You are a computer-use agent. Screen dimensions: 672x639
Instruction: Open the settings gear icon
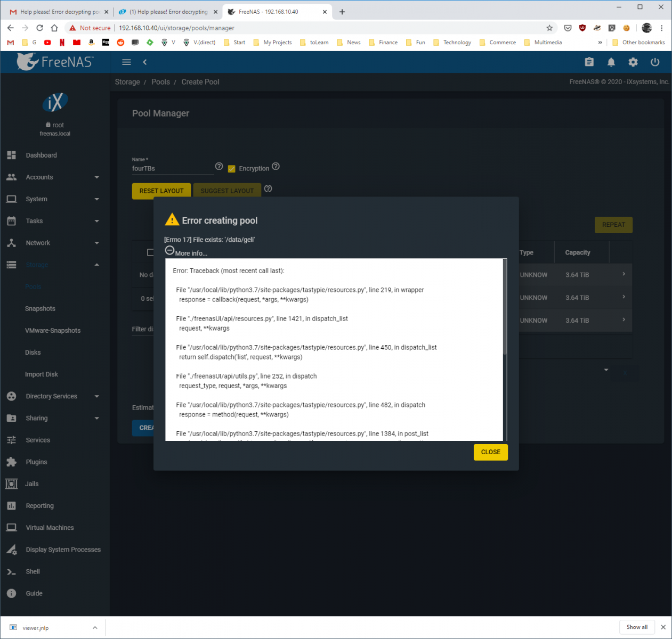coord(633,62)
